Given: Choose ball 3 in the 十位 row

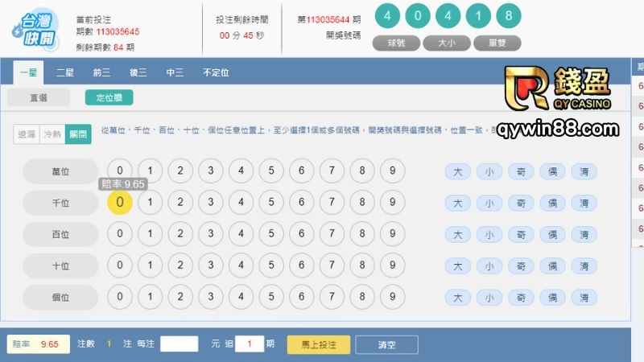Looking at the screenshot, I should [210, 265].
